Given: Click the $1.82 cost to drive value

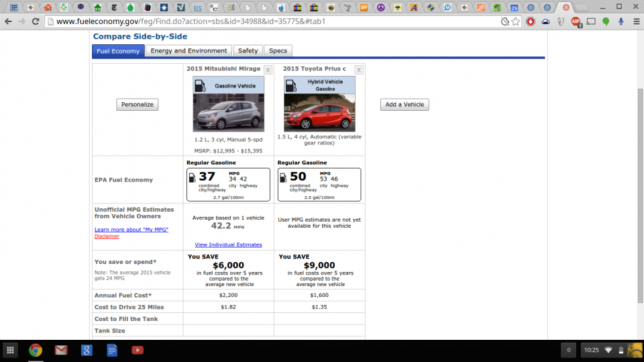Looking at the screenshot, I should 228,307.
